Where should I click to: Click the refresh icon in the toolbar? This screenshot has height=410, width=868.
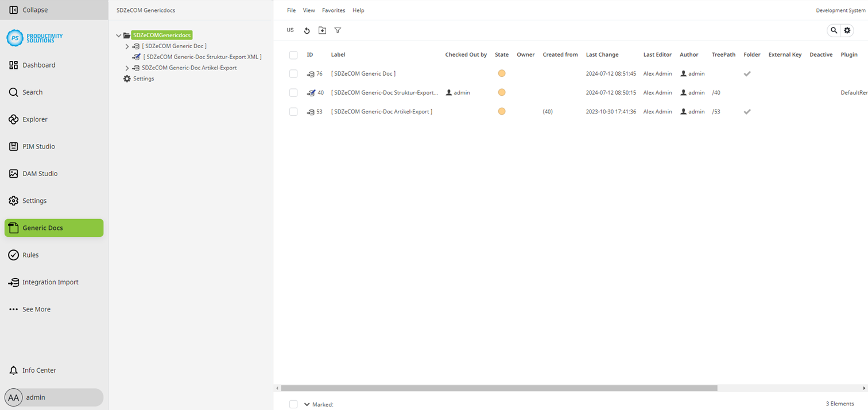[307, 30]
